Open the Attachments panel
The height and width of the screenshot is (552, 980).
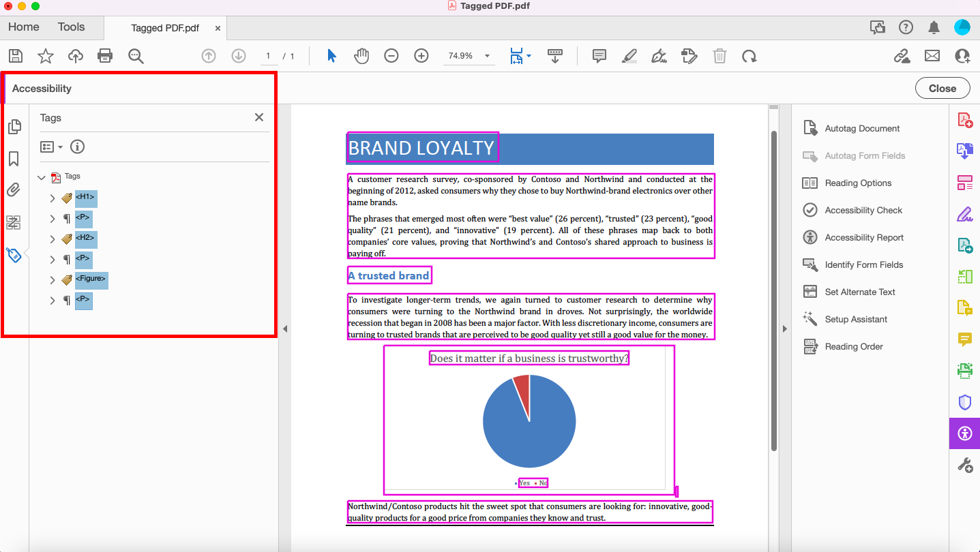point(14,190)
